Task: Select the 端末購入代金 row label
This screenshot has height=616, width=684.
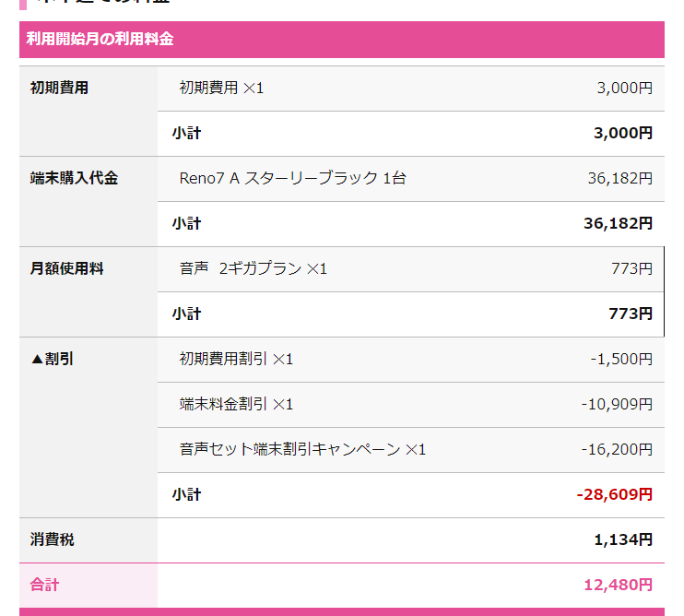Action: (x=74, y=178)
